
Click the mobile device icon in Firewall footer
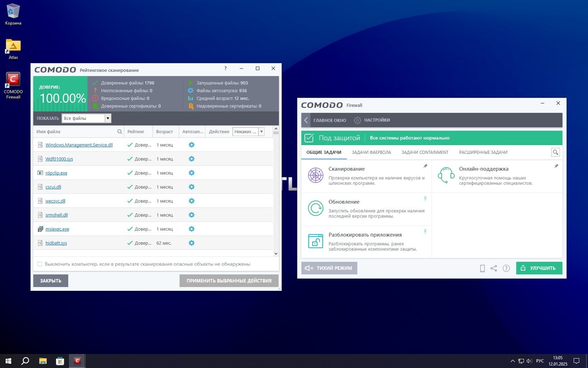tap(482, 268)
